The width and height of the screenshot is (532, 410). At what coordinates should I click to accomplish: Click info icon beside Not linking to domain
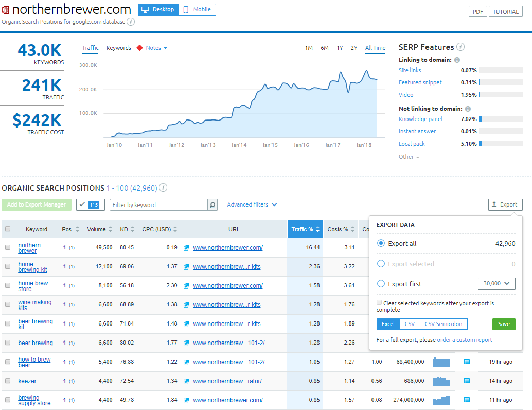pyautogui.click(x=467, y=109)
